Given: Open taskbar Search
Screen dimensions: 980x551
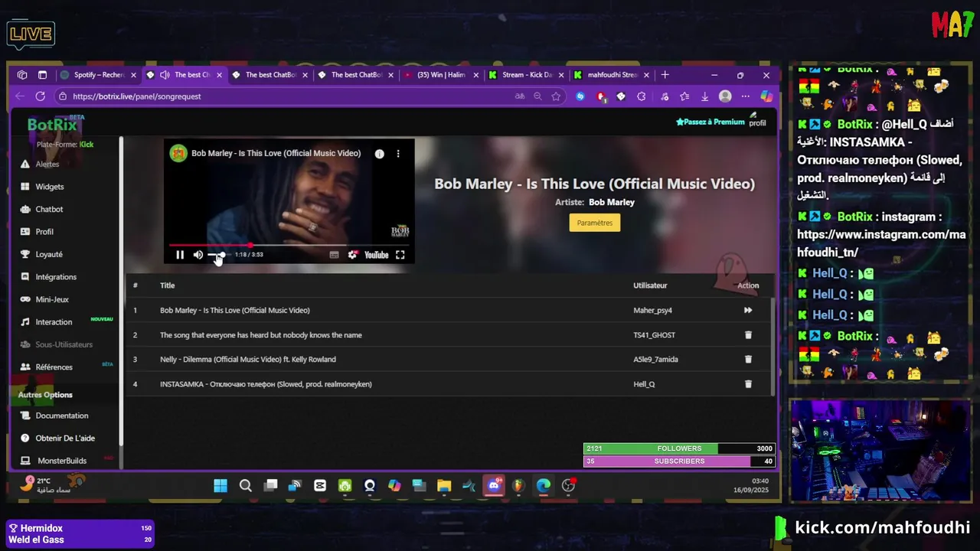Looking at the screenshot, I should pyautogui.click(x=245, y=485).
